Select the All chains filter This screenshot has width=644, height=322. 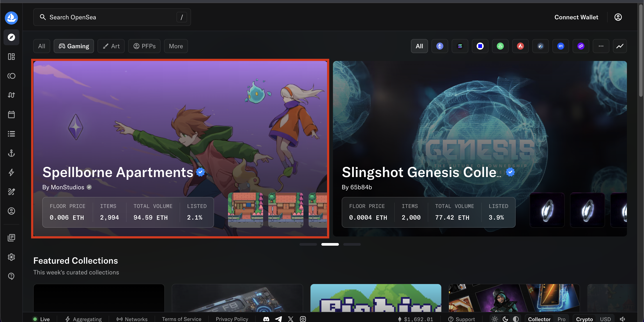pyautogui.click(x=419, y=46)
